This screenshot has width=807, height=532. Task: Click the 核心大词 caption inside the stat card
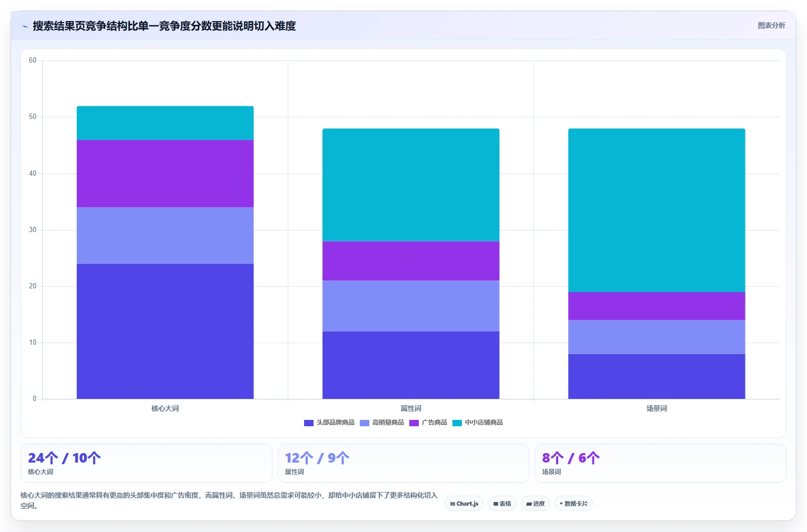click(x=41, y=472)
